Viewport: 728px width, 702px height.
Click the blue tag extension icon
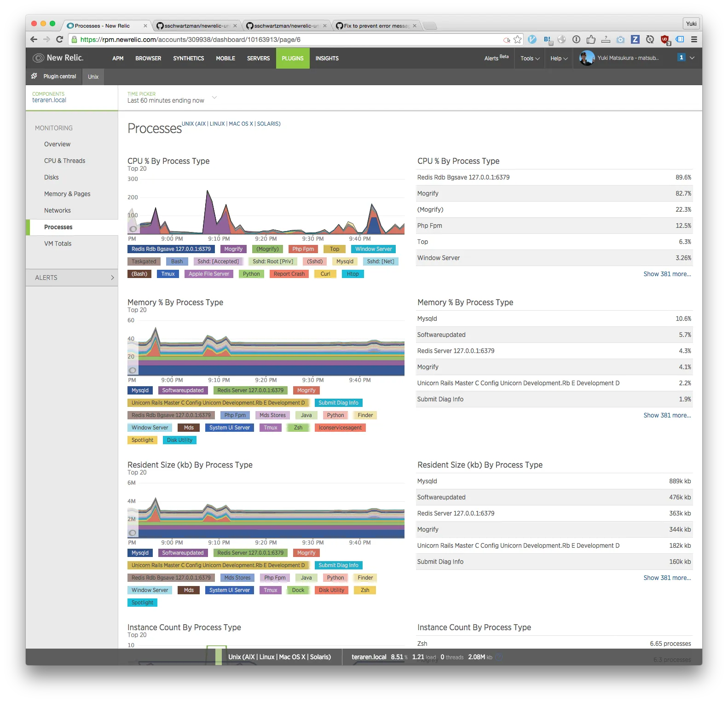pos(680,40)
